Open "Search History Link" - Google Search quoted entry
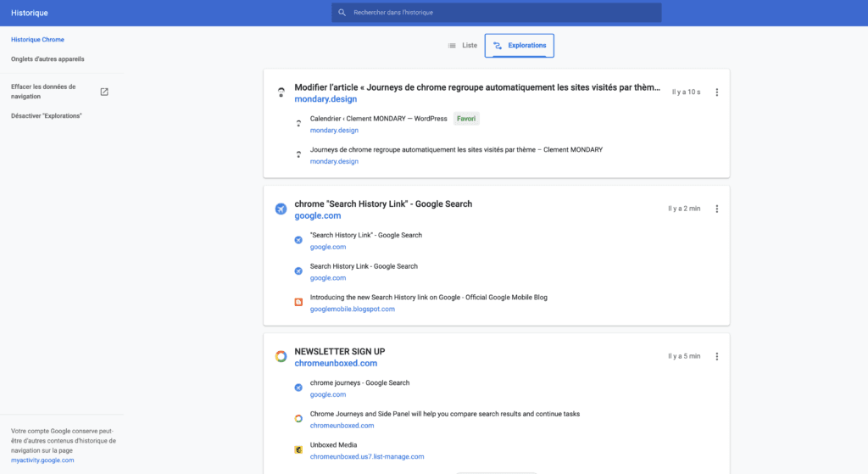Image resolution: width=868 pixels, height=474 pixels. click(x=366, y=235)
